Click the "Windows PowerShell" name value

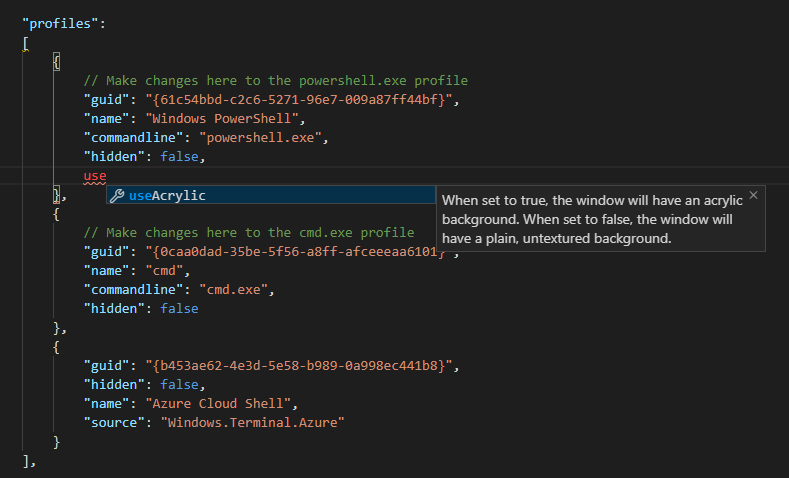tap(222, 119)
